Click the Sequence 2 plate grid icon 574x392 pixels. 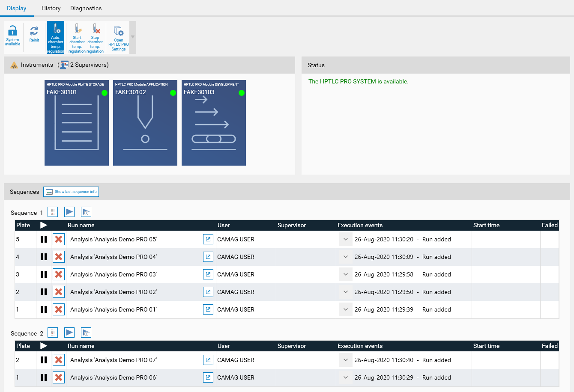52,333
